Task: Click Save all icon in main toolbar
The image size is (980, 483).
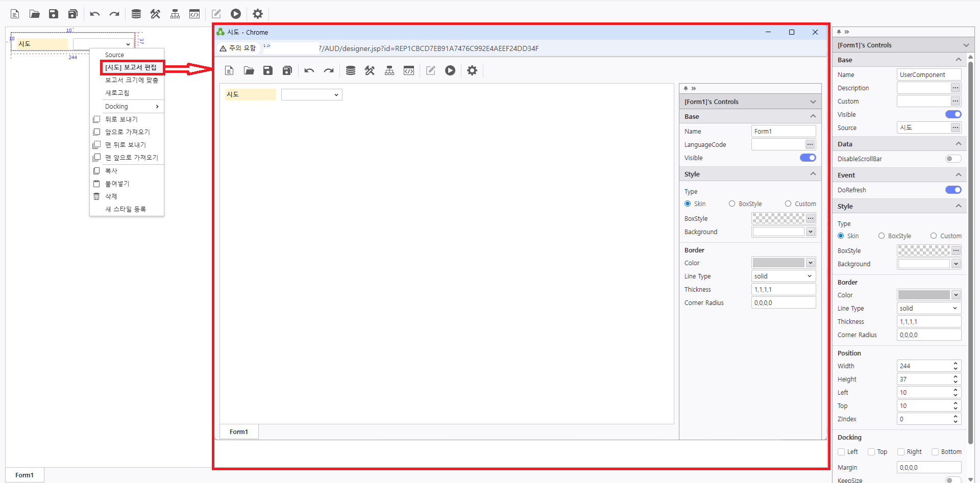Action: tap(73, 14)
